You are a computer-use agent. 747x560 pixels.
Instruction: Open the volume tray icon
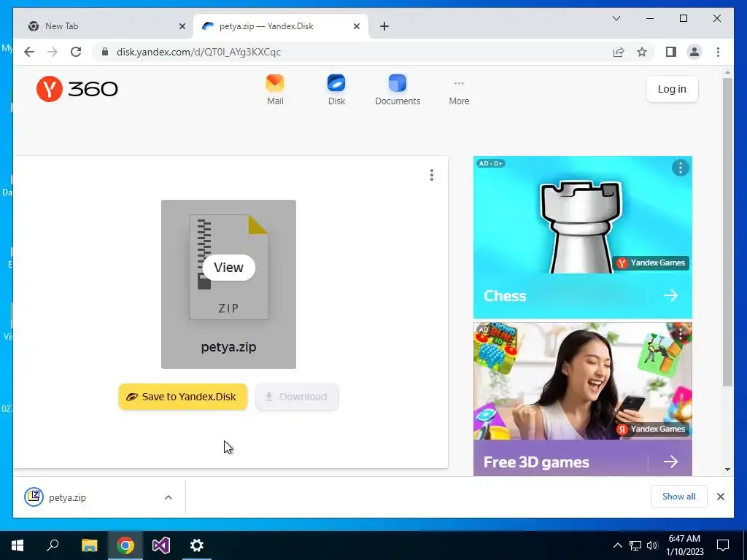click(x=652, y=545)
